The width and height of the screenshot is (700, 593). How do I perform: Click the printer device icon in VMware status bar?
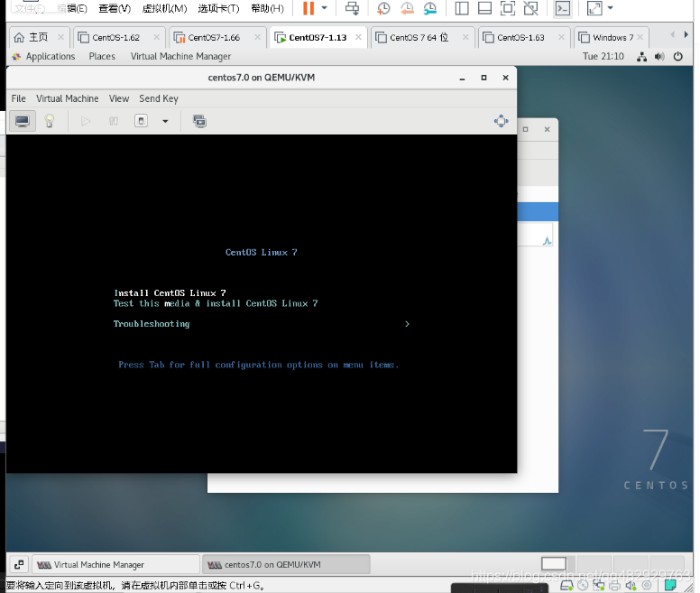point(614,586)
